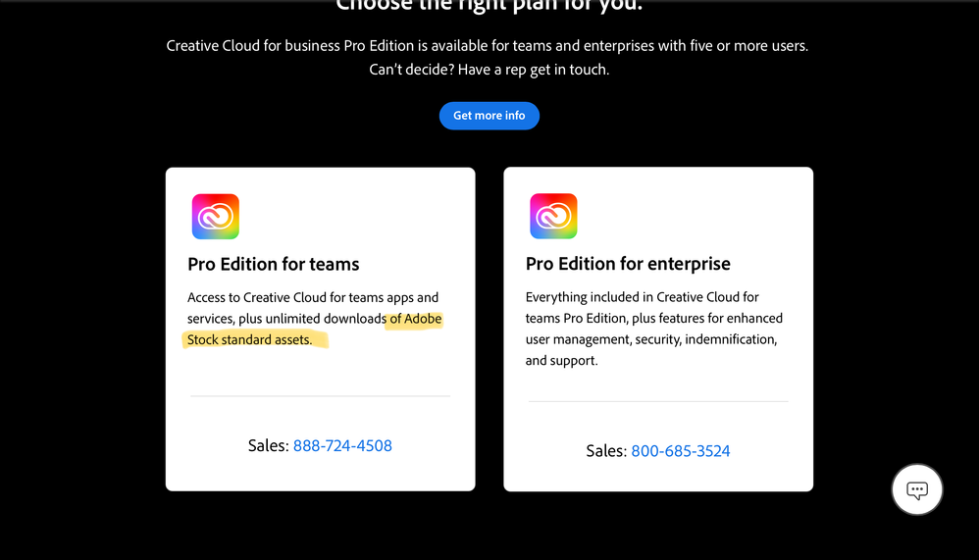Click the "Sales:" label in enterprise card
Viewport: 979px width, 560px height.
(606, 451)
